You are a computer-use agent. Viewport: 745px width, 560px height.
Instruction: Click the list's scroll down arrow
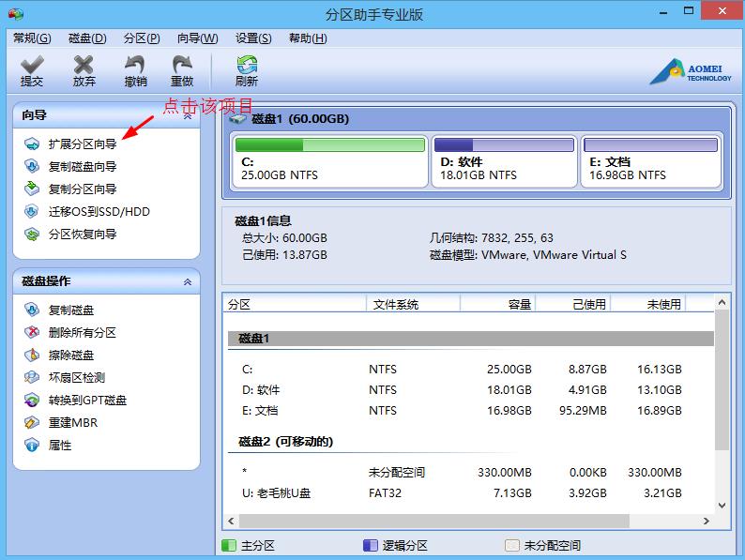point(722,506)
